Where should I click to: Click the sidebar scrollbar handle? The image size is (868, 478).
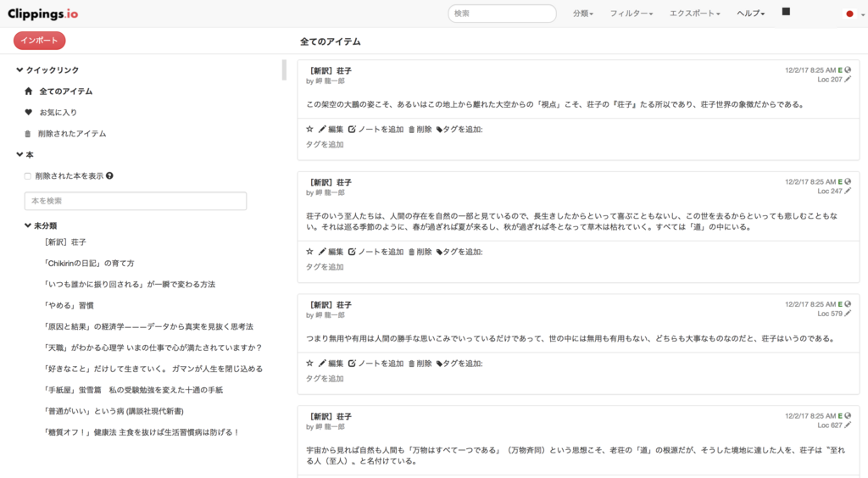284,70
